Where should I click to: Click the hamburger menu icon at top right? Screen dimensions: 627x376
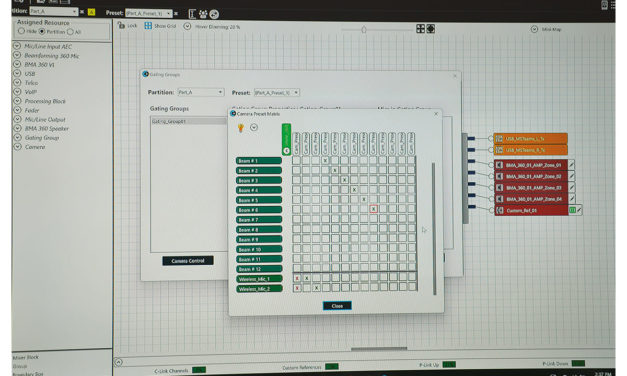click(613, 5)
